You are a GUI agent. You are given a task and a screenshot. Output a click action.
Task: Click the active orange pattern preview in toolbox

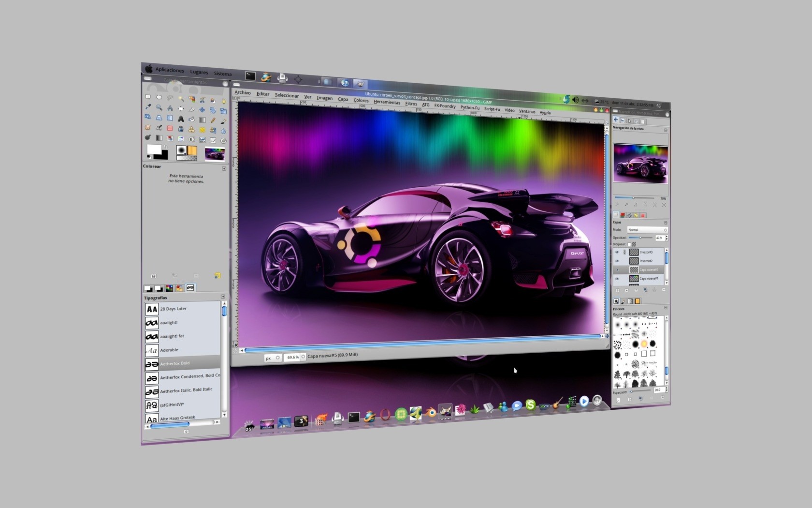click(192, 150)
